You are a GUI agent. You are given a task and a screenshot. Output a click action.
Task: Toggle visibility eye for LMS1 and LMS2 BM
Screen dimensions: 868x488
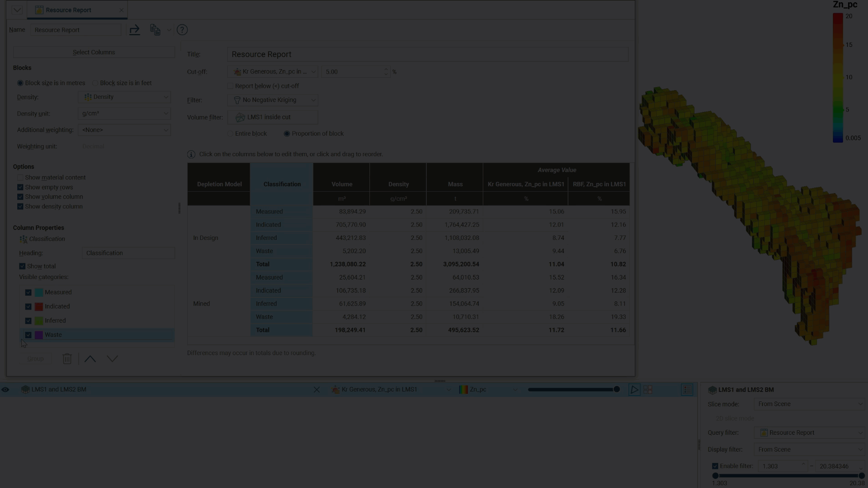5,390
